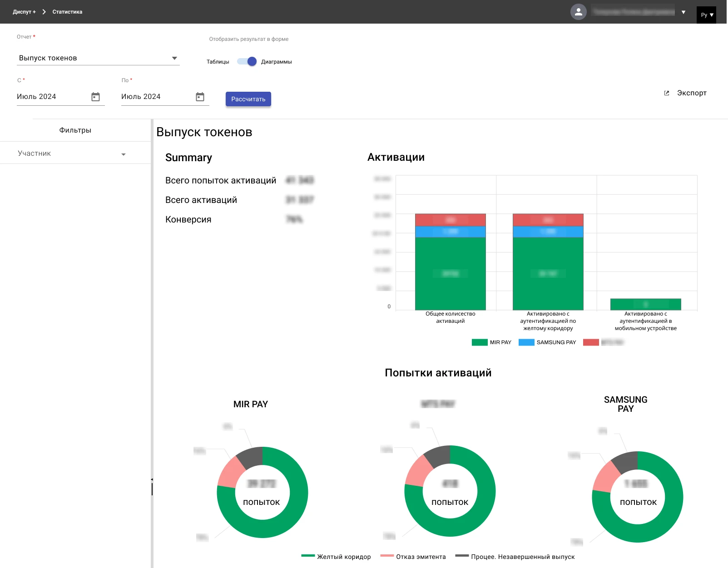Toggle the red legend series marker

(x=591, y=342)
